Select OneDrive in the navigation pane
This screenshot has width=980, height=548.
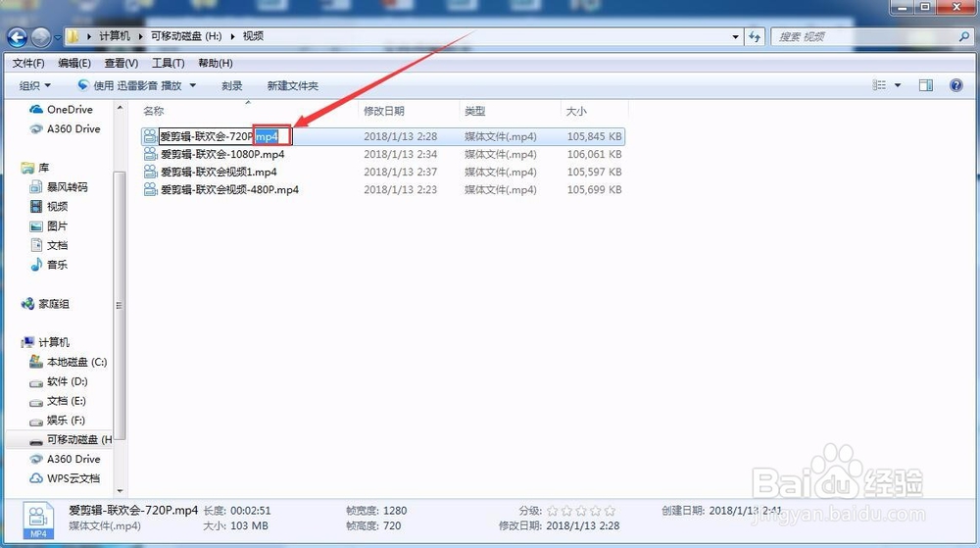[x=61, y=110]
